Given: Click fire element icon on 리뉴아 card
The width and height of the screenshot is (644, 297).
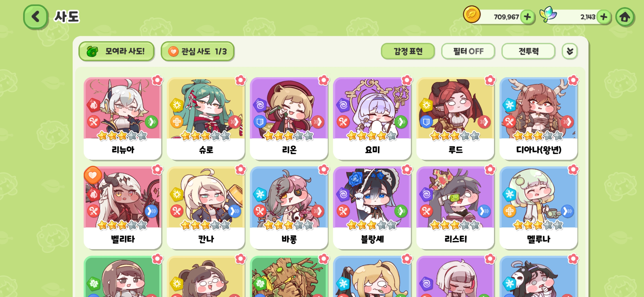Looking at the screenshot, I should pyautogui.click(x=94, y=105).
